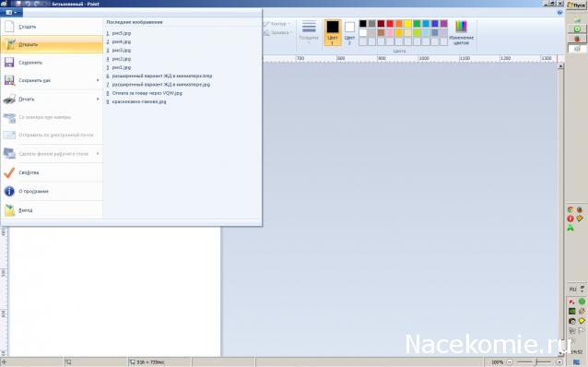Click the О программе info icon
588x367 pixels.
tap(9, 192)
